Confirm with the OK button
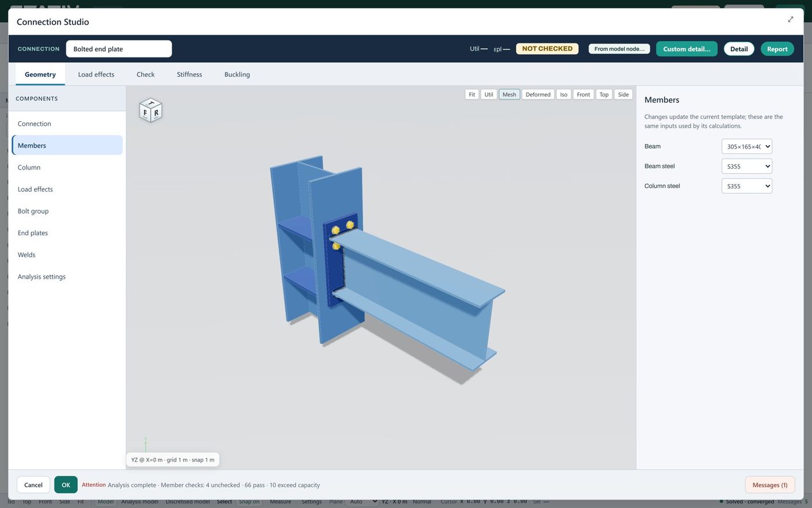 pyautogui.click(x=66, y=485)
